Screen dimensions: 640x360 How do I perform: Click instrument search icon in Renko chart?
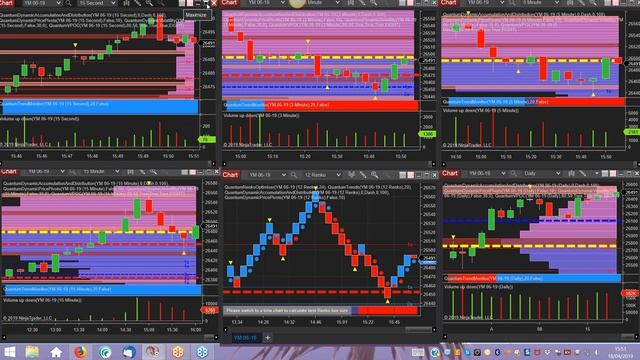294,175
